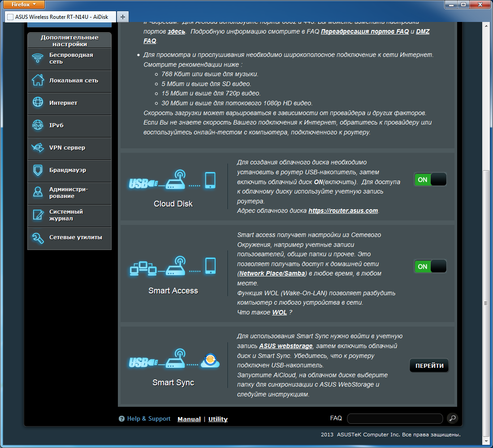Click the wireless network Wi-Fi icon
The width and height of the screenshot is (493, 448).
[38, 58]
